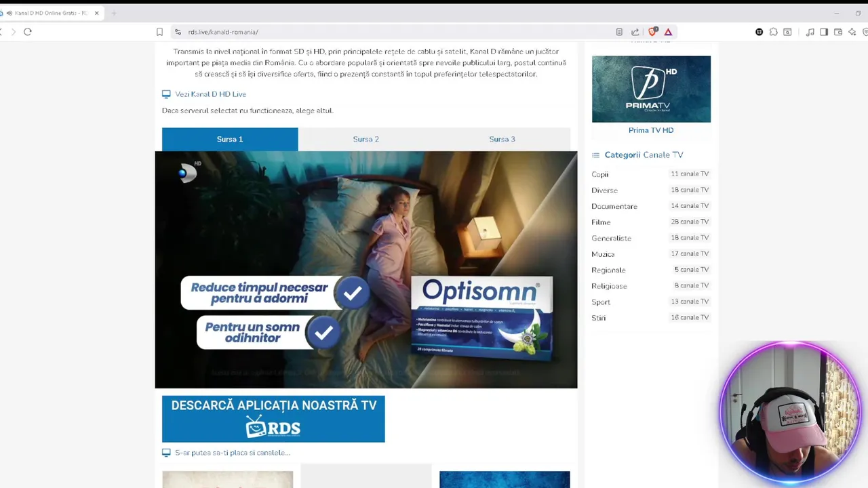Click the '28 canale TV' count badge
This screenshot has width=868, height=488.
click(690, 222)
